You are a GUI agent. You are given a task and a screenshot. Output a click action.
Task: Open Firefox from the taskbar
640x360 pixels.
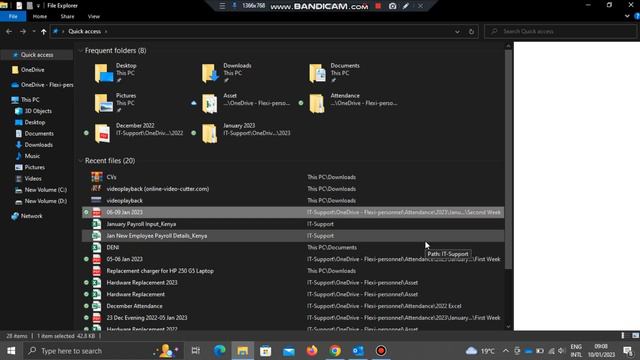(x=312, y=351)
